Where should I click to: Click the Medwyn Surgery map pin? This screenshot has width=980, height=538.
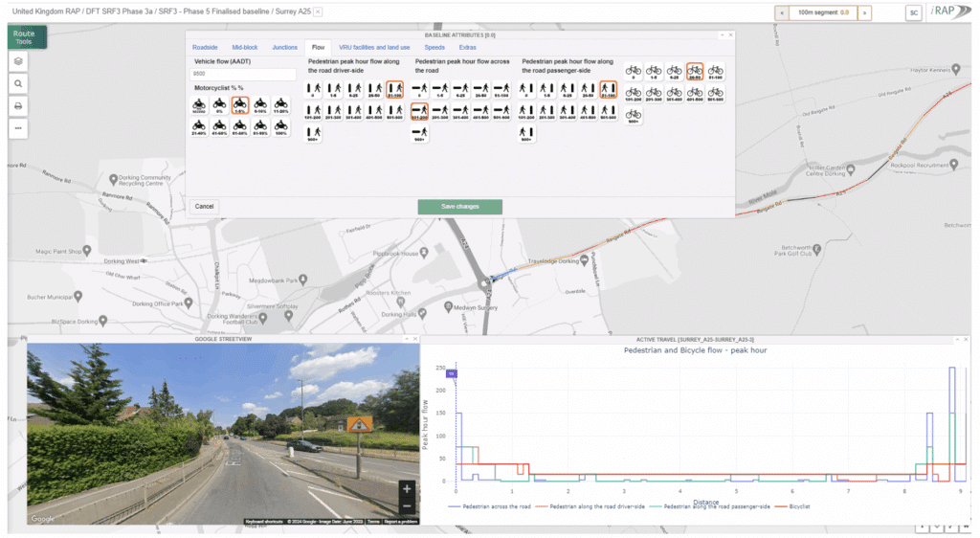click(x=448, y=306)
